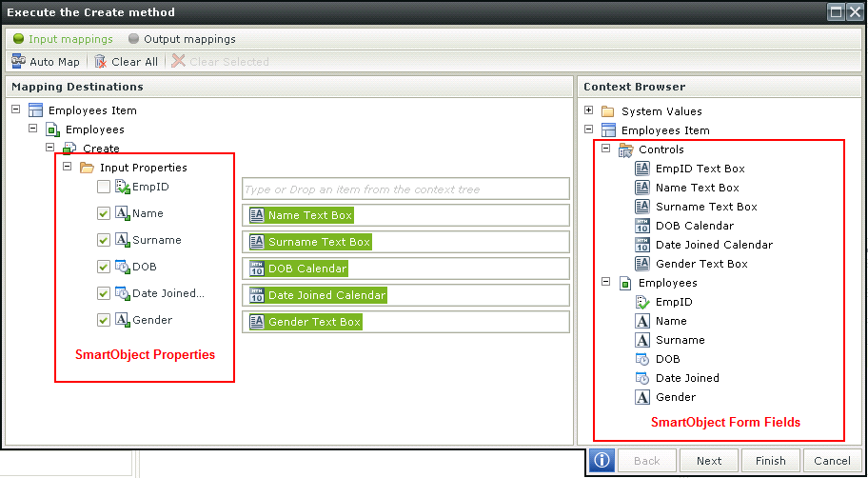
Task: Click the Date Joined Calendar icon in Context Browser
Action: coord(642,245)
